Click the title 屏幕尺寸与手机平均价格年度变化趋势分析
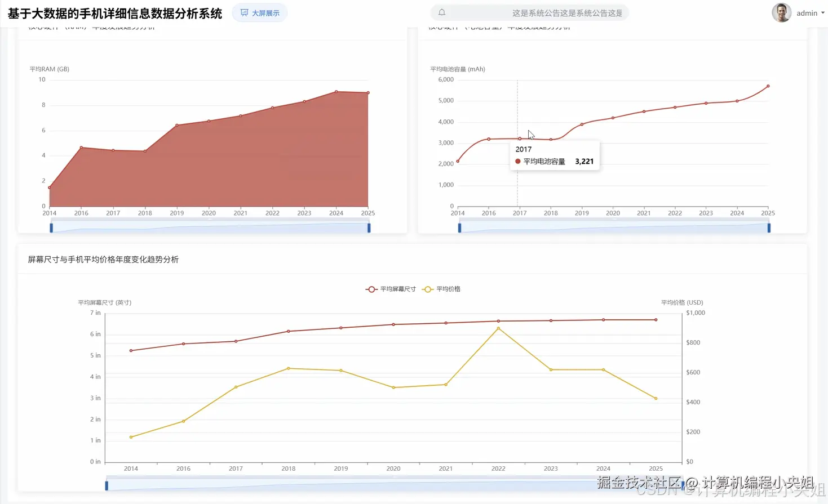 pos(103,260)
